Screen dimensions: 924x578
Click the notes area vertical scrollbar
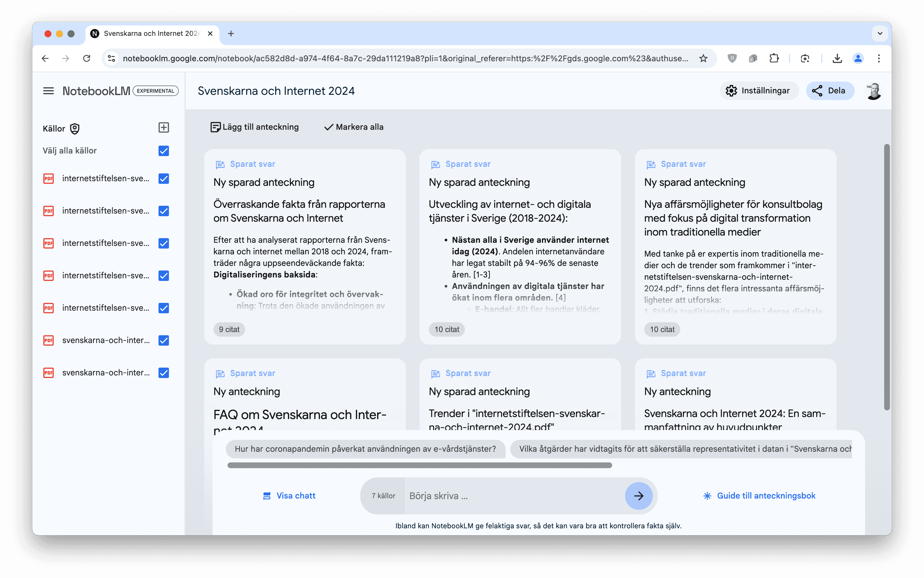[887, 277]
